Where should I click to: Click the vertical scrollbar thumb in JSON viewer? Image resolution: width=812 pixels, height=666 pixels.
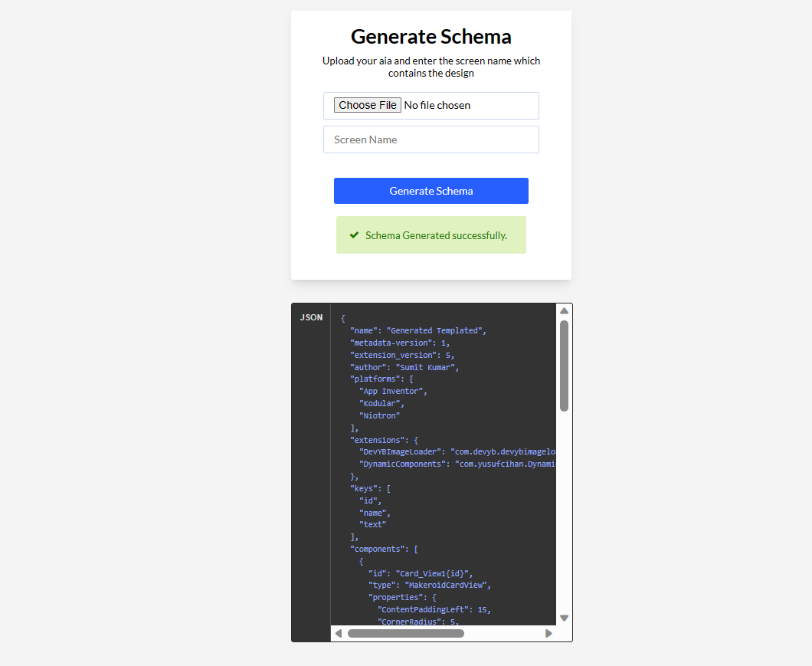tap(564, 366)
